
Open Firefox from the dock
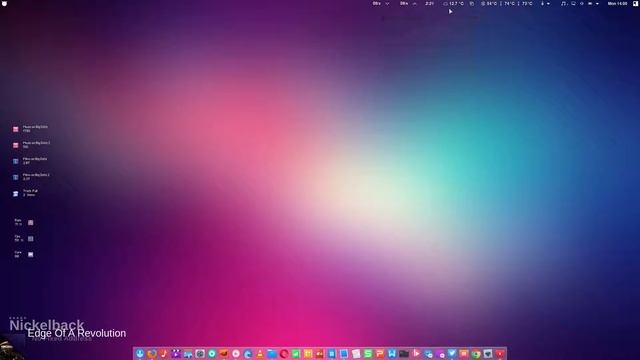(152, 354)
